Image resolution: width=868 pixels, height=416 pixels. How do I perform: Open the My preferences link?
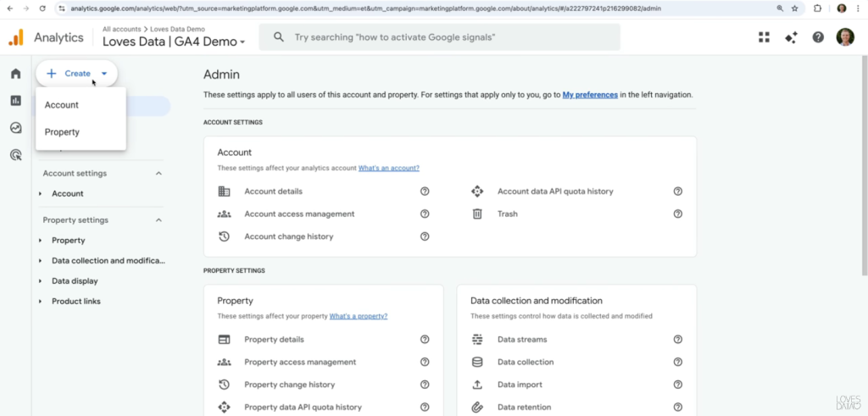pos(590,95)
